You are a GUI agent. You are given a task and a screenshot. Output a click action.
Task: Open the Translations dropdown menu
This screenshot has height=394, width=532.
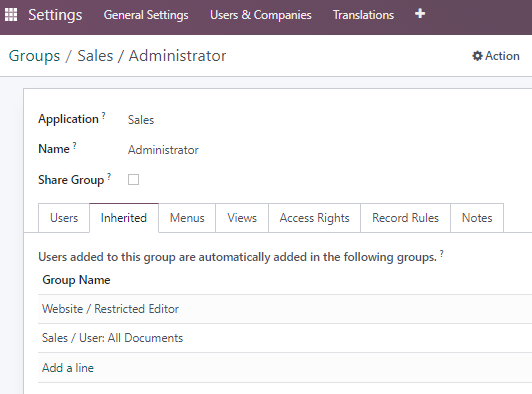pos(363,15)
